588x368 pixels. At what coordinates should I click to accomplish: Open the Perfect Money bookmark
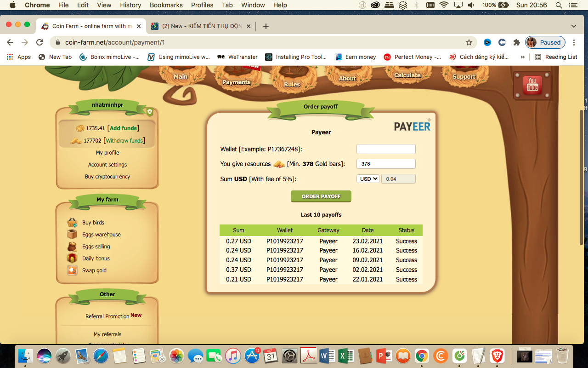413,57
